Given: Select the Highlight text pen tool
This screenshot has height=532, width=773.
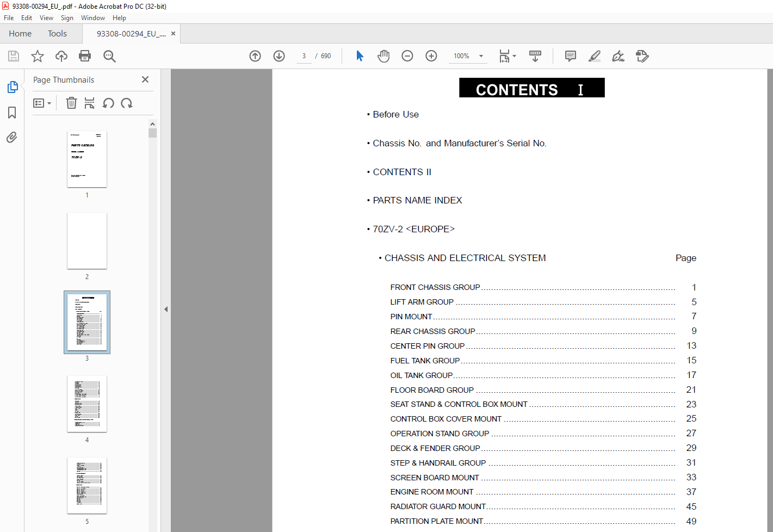Looking at the screenshot, I should click(595, 56).
